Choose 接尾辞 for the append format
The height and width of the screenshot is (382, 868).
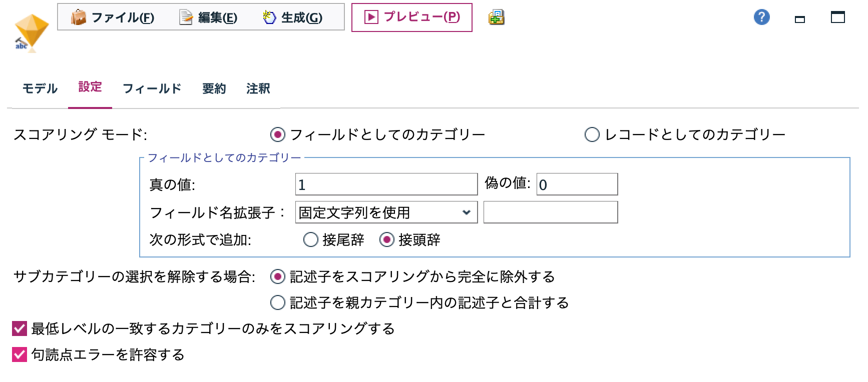(x=310, y=240)
